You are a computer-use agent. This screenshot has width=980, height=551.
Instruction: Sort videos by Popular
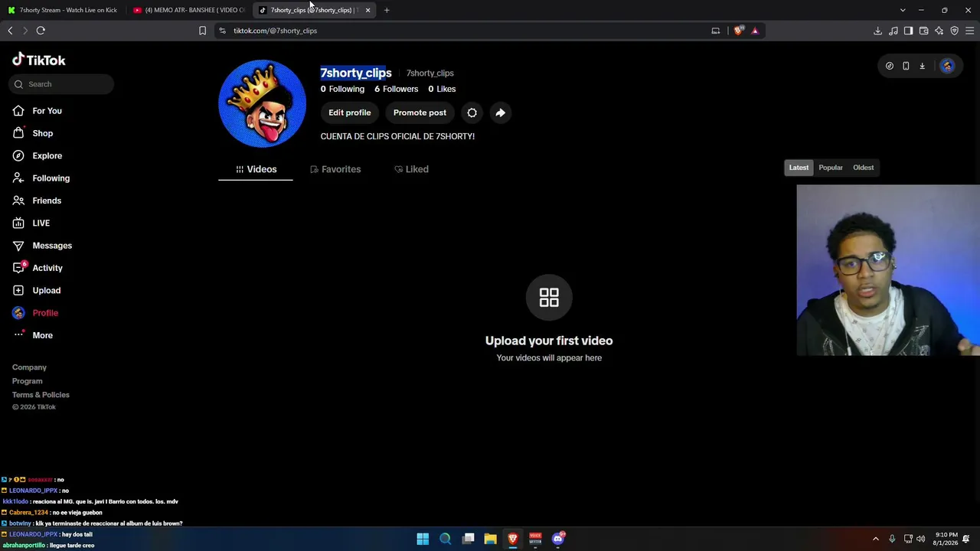pyautogui.click(x=831, y=168)
